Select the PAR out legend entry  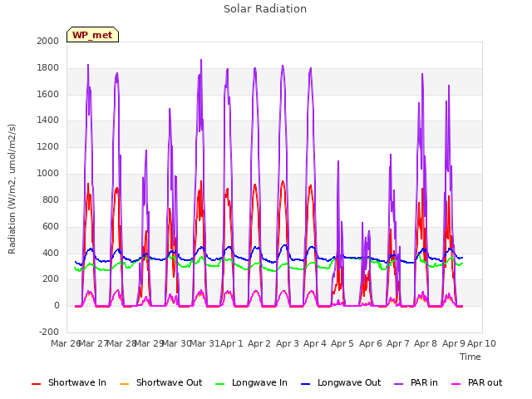tap(476, 382)
